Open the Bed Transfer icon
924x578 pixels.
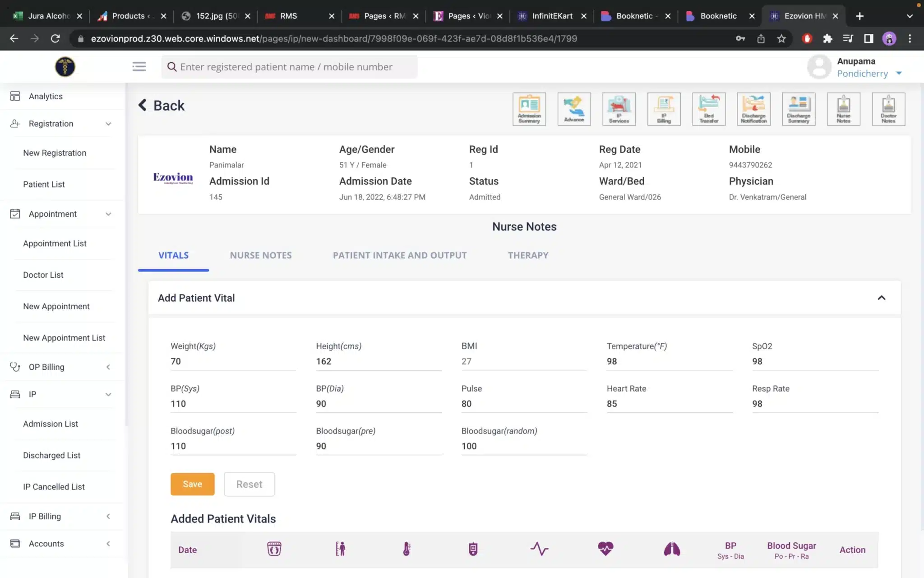pos(708,109)
